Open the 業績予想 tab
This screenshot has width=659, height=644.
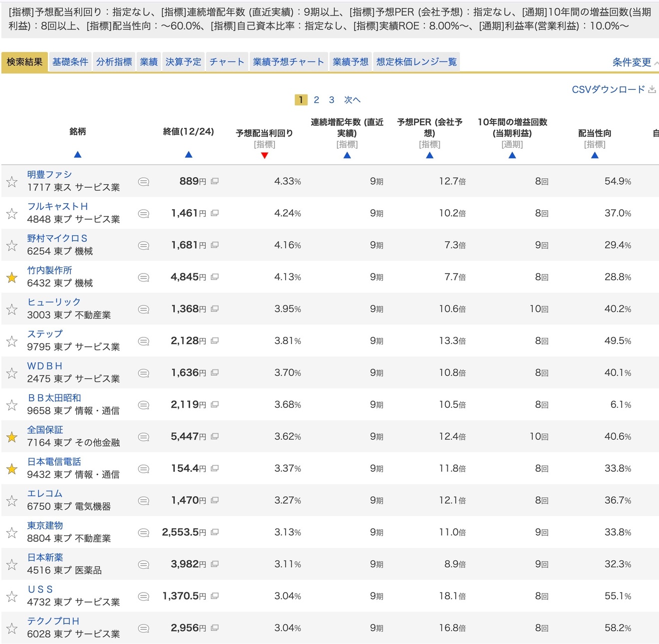[x=350, y=62]
